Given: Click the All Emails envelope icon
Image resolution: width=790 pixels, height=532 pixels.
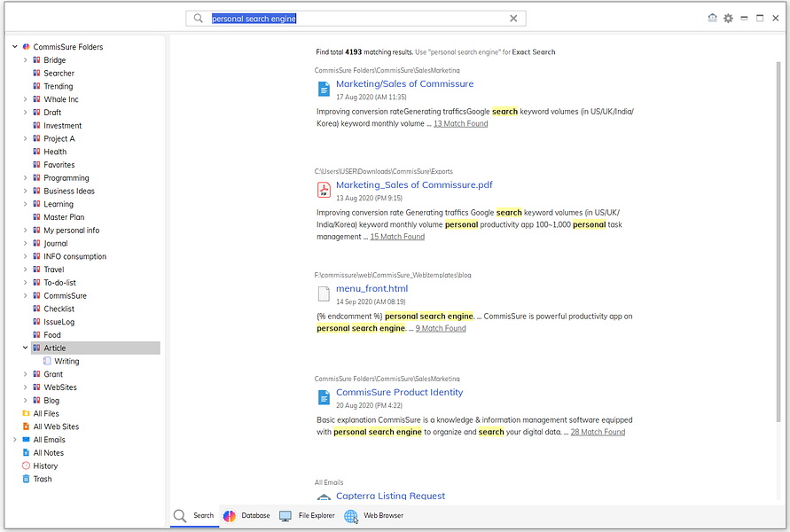Looking at the screenshot, I should pos(27,439).
